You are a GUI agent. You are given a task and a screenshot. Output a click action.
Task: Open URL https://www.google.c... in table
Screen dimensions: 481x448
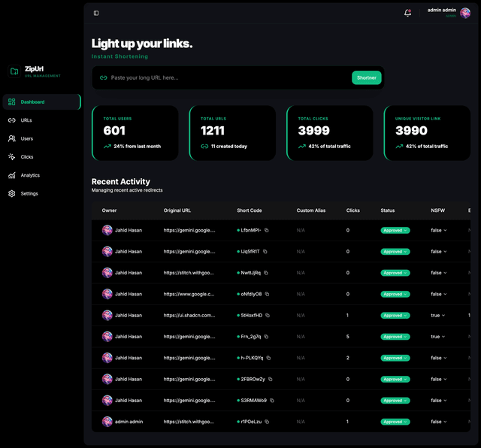pyautogui.click(x=189, y=294)
